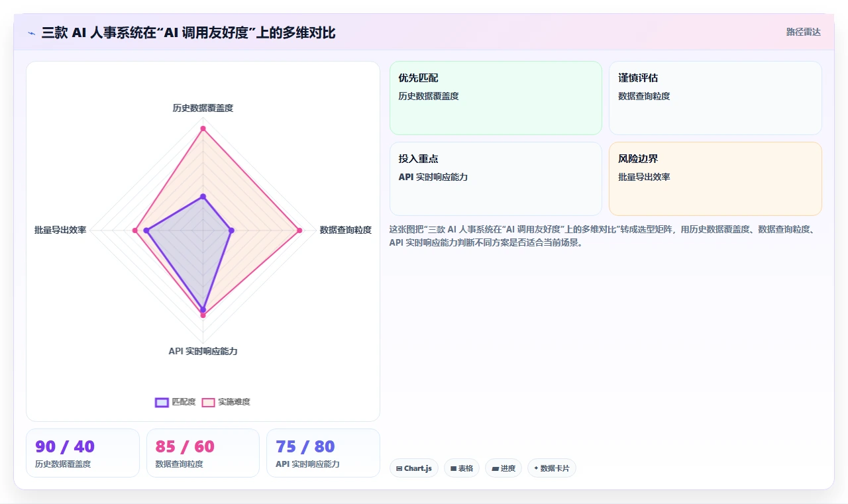Image resolution: width=848 pixels, height=504 pixels.
Task: Select the 风险边界 orange card
Action: pyautogui.click(x=715, y=179)
